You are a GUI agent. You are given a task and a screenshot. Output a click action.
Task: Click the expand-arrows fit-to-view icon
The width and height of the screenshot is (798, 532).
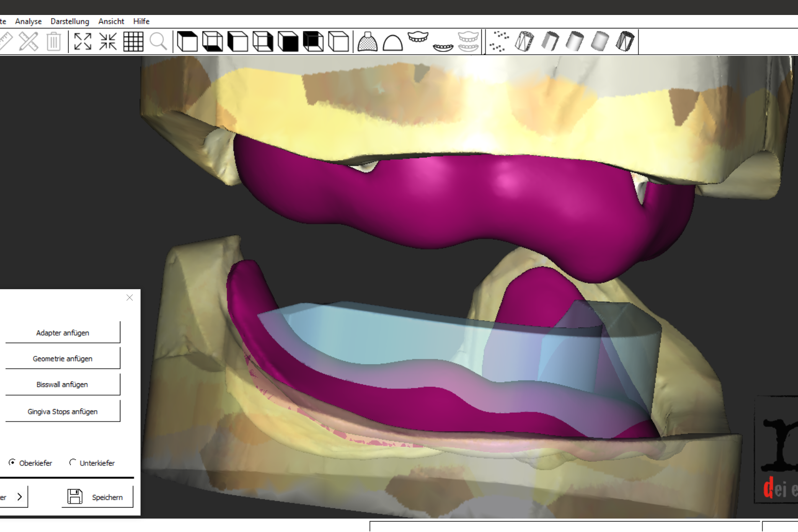pos(83,41)
